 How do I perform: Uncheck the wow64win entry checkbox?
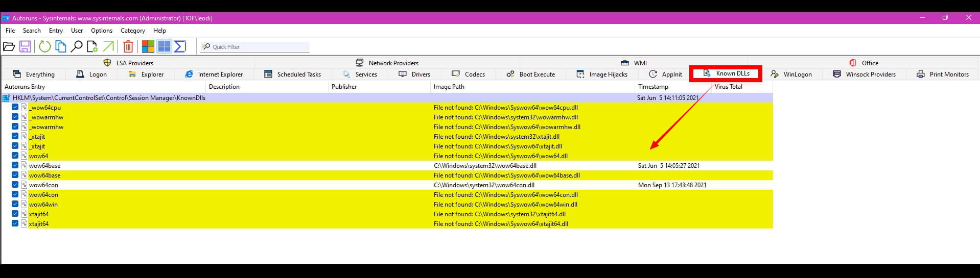click(15, 204)
